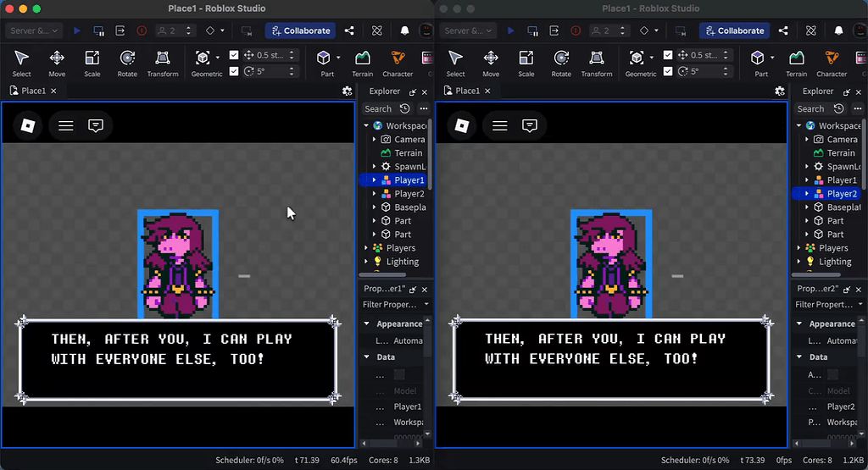Toggle rotate snapping checkbox in left window
Image resolution: width=868 pixels, height=470 pixels.
234,71
